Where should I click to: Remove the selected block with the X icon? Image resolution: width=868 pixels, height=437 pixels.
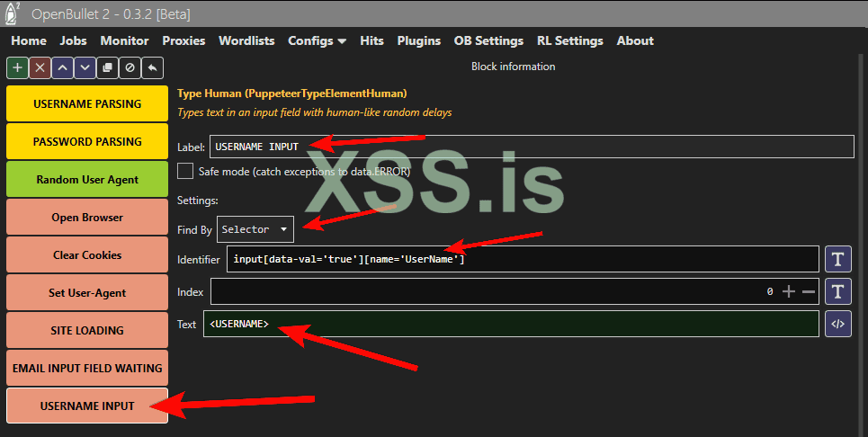(x=40, y=68)
